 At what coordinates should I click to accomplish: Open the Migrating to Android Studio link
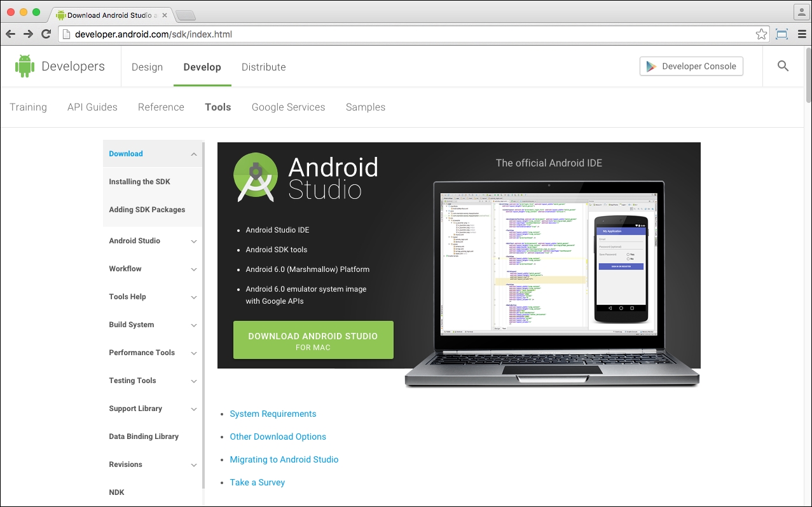coord(284,459)
